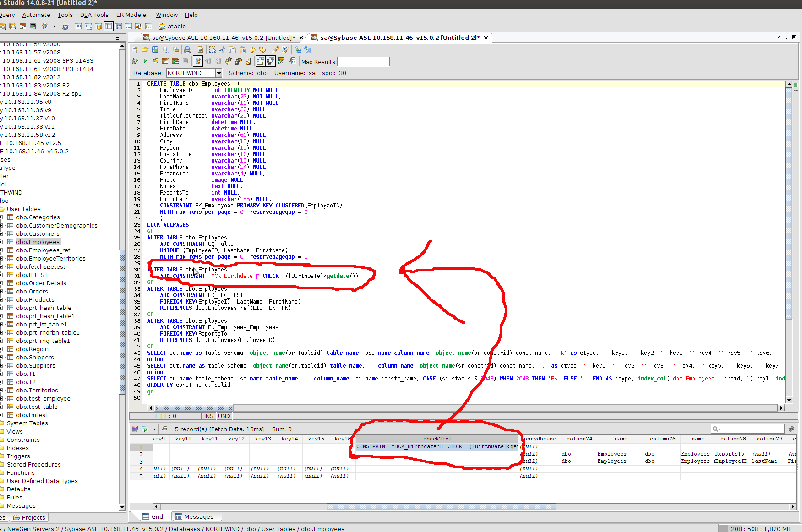Toggle the INS insert mode indicator
This screenshot has width=802, height=532.
(208, 416)
